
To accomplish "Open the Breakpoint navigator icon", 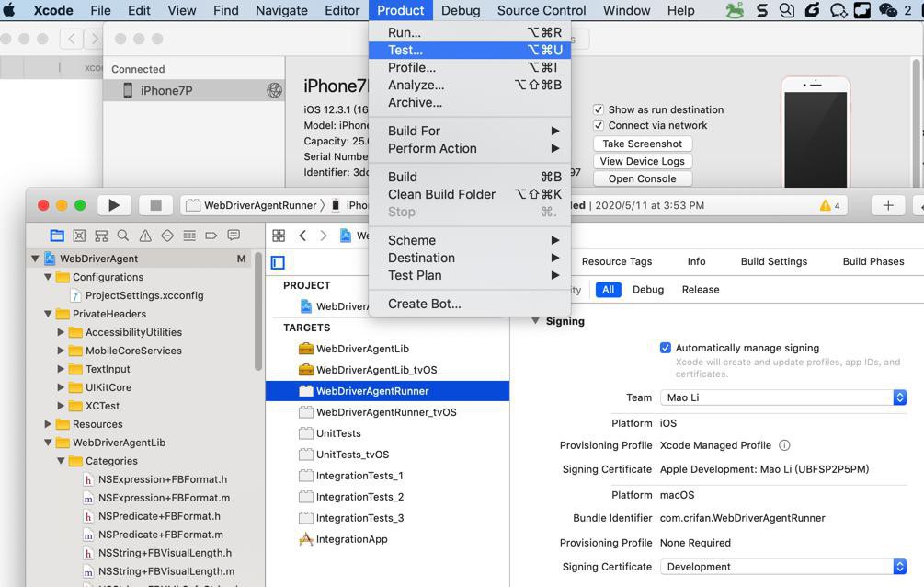I will (211, 236).
